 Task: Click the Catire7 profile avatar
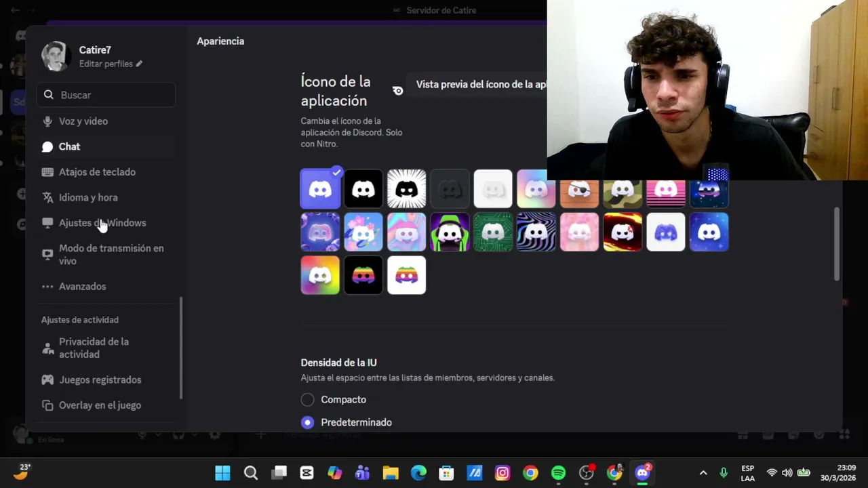[x=56, y=56]
